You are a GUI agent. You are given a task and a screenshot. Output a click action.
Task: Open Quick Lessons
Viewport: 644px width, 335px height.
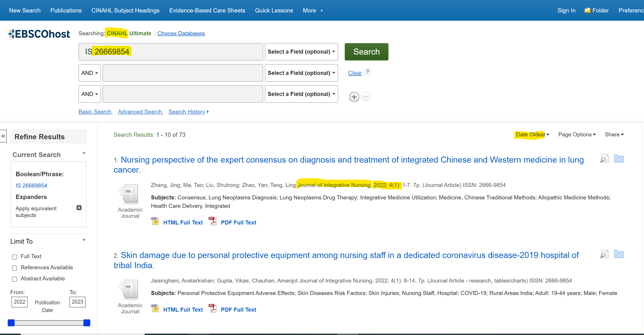(x=274, y=11)
